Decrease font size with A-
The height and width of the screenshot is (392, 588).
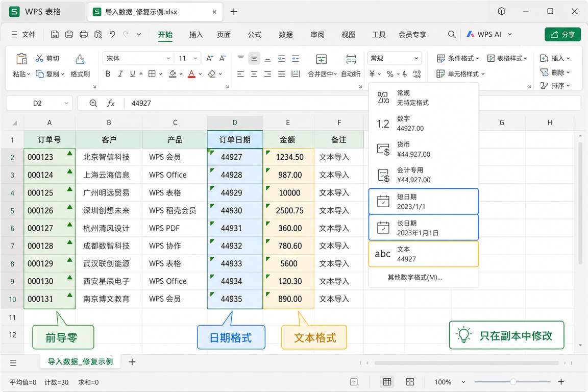click(223, 58)
